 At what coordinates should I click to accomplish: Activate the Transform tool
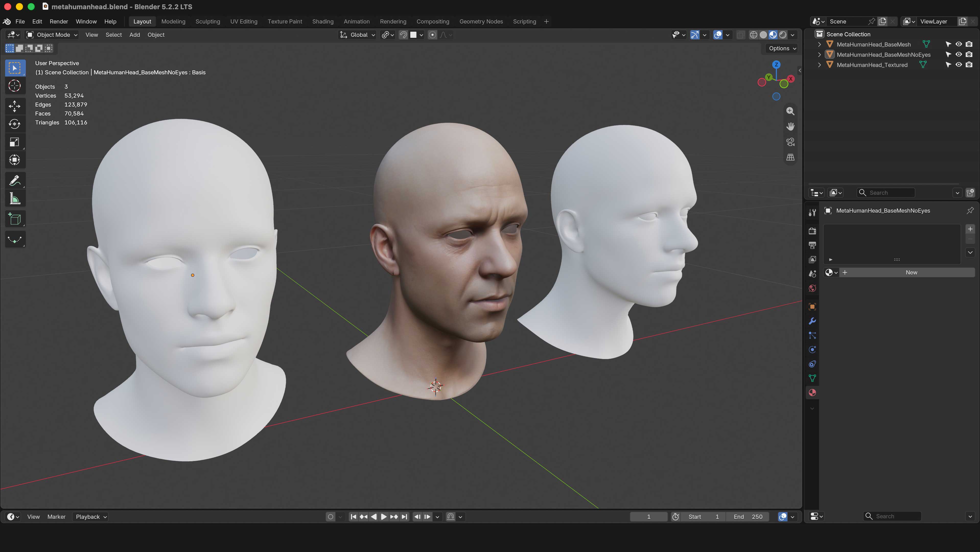[x=15, y=160]
